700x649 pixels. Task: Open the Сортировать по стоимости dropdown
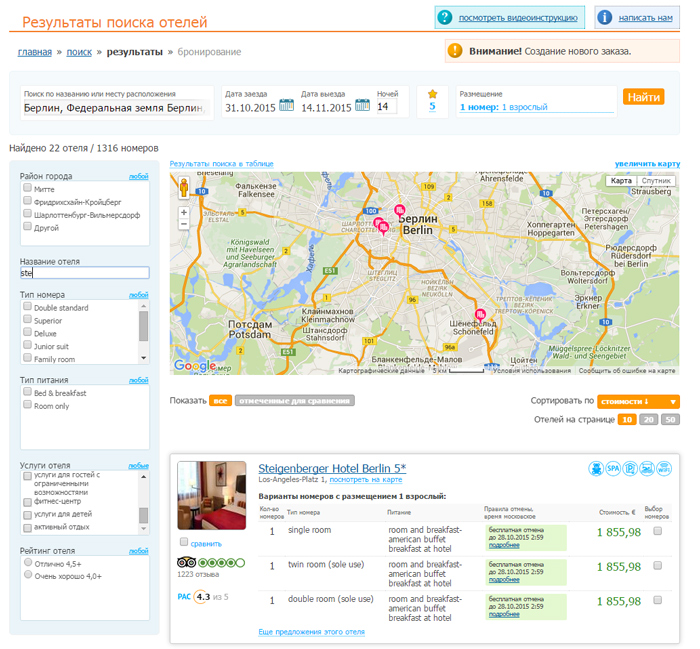point(638,402)
